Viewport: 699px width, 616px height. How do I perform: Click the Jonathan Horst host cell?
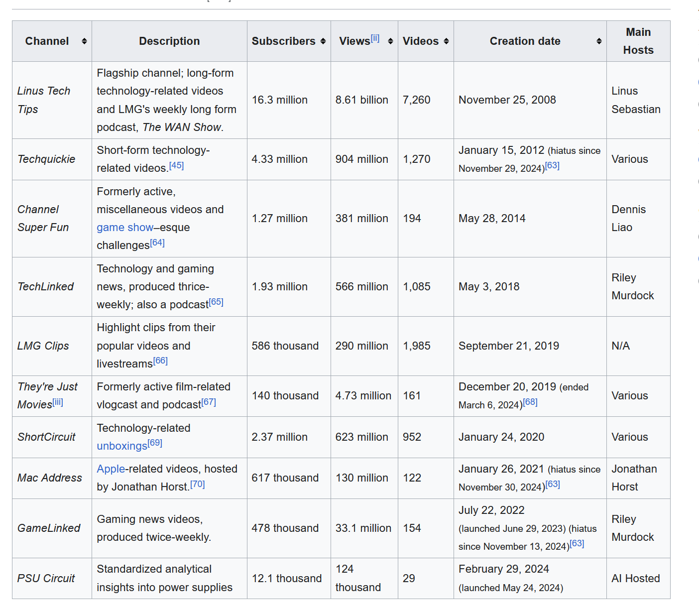(638, 478)
